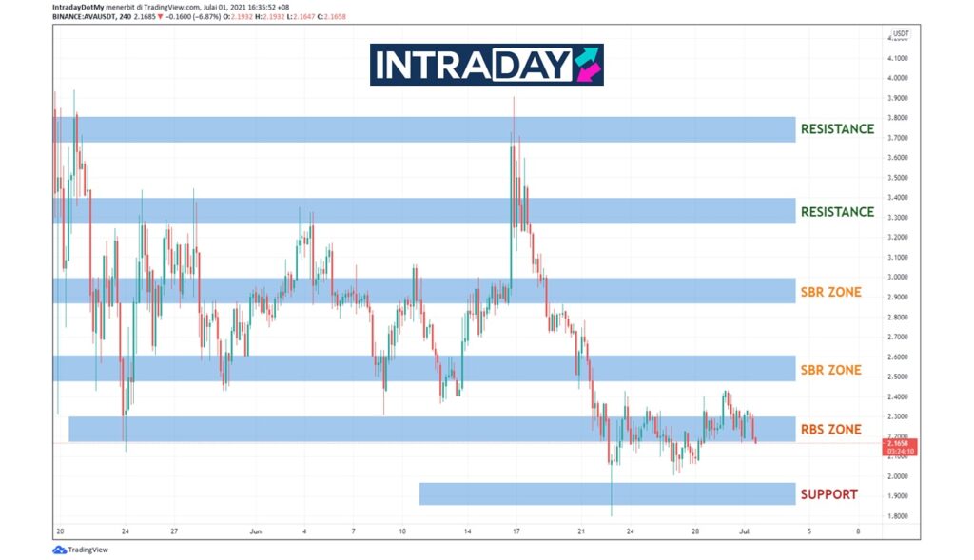Click the 17 date marker on time axis
This screenshot has width=974, height=560.
(x=516, y=531)
